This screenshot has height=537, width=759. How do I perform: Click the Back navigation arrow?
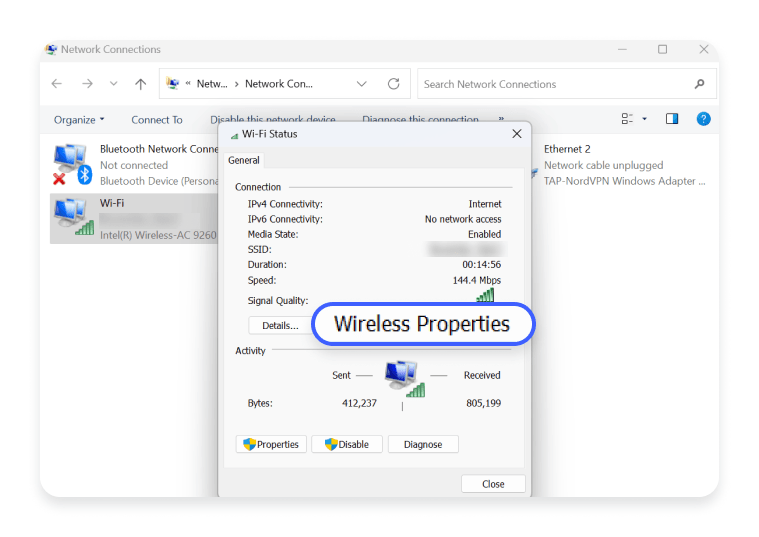tap(57, 84)
